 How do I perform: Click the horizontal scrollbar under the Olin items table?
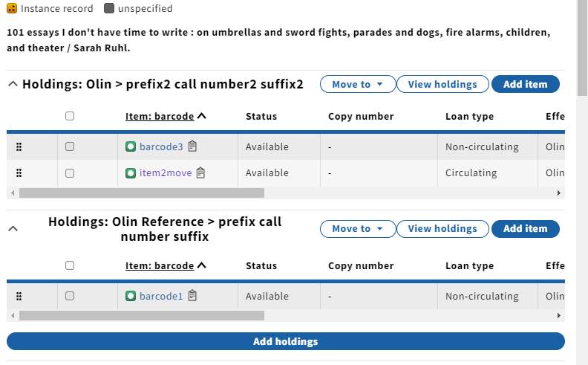pyautogui.click(x=142, y=193)
